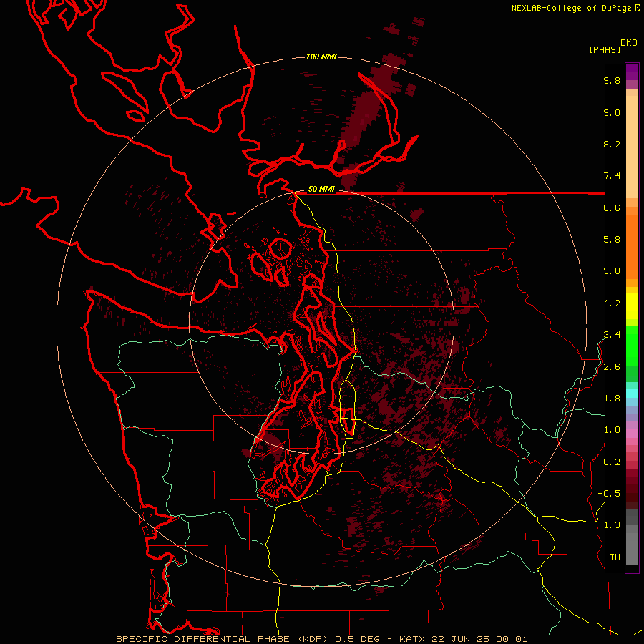The image size is (644, 644).
Task: Click the 5.8 scale value
Action: pyautogui.click(x=612, y=239)
